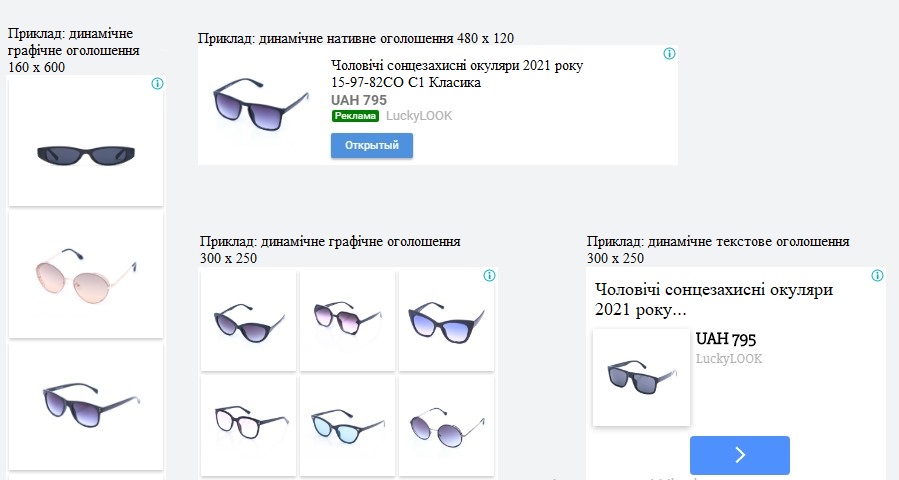The height and width of the screenshot is (480, 899).
Task: Click the info icon on the 300 x 250 graphic ad
Action: pos(489,276)
